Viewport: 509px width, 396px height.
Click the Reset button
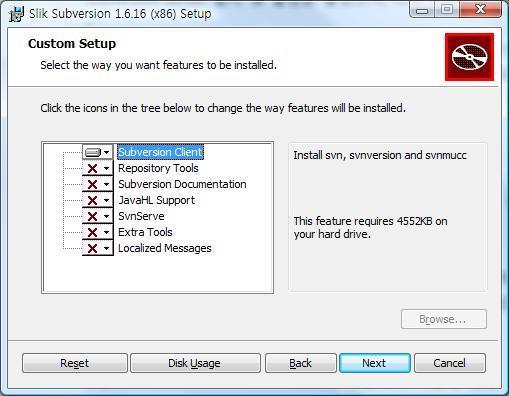[x=75, y=363]
